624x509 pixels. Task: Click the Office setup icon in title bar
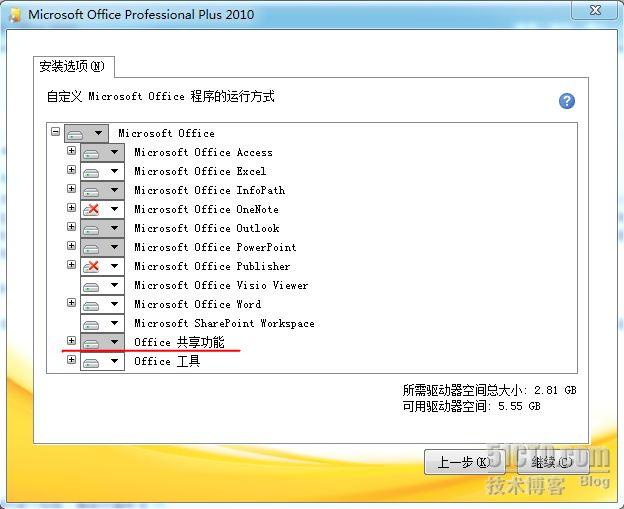tap(15, 15)
